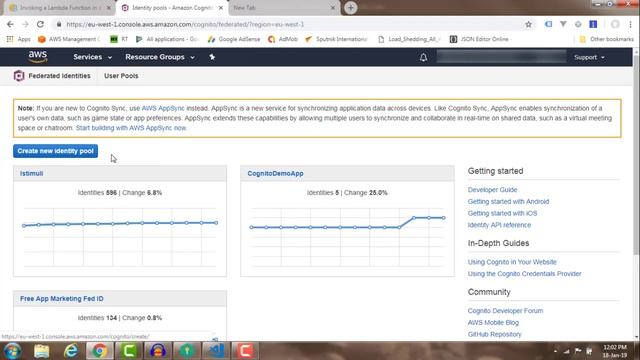Open Visual Studio Code from taskbar

(x=216, y=351)
